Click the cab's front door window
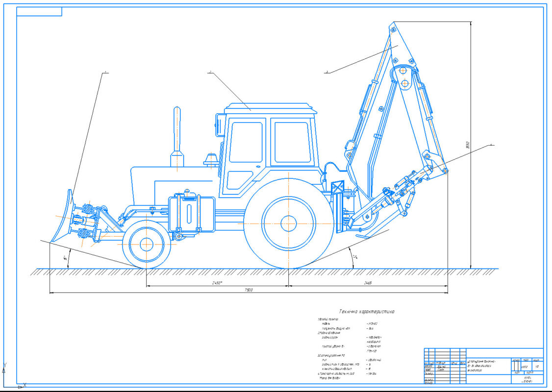The height and width of the screenshot is (392, 552). (246, 142)
